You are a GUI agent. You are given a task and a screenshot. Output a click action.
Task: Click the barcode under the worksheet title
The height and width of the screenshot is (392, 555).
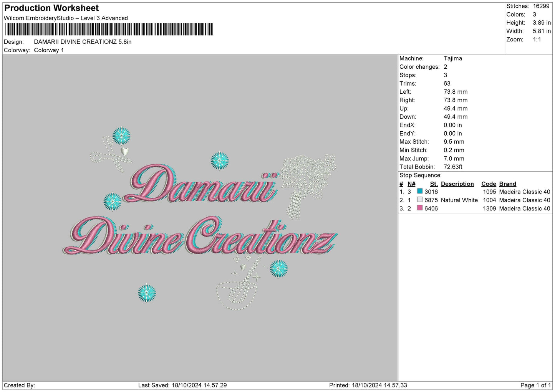point(109,30)
